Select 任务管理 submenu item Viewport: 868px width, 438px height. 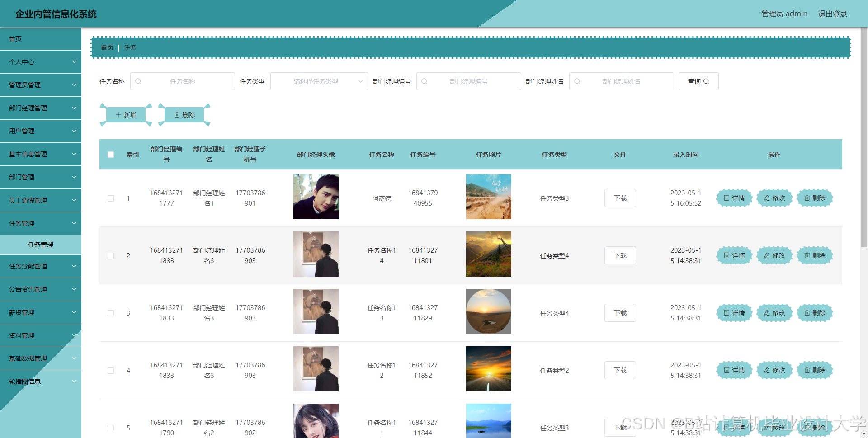pos(41,245)
